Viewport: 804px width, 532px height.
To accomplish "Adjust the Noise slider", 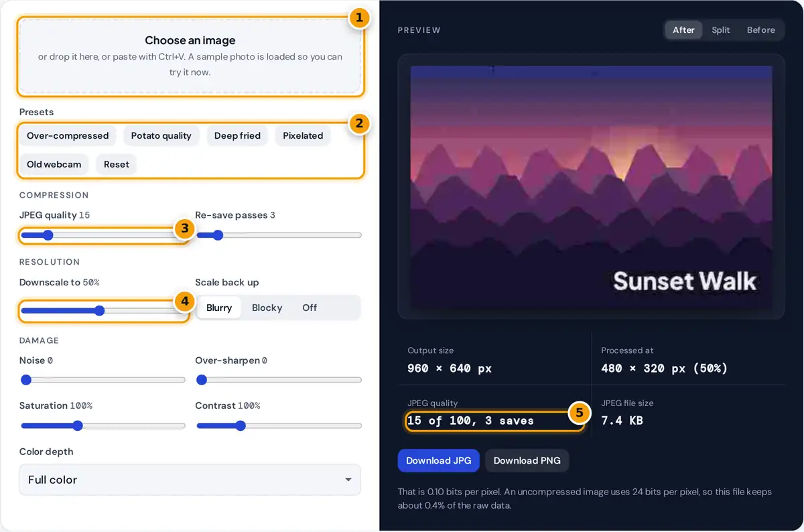I will click(103, 380).
